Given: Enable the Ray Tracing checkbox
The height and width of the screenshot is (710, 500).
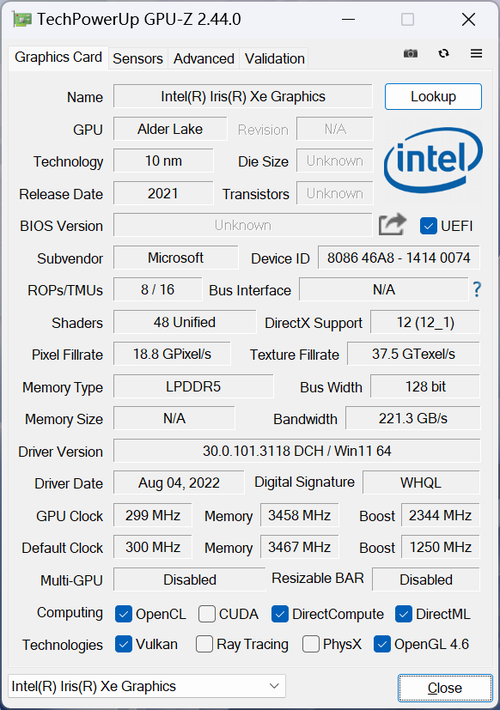Looking at the screenshot, I should (x=204, y=644).
